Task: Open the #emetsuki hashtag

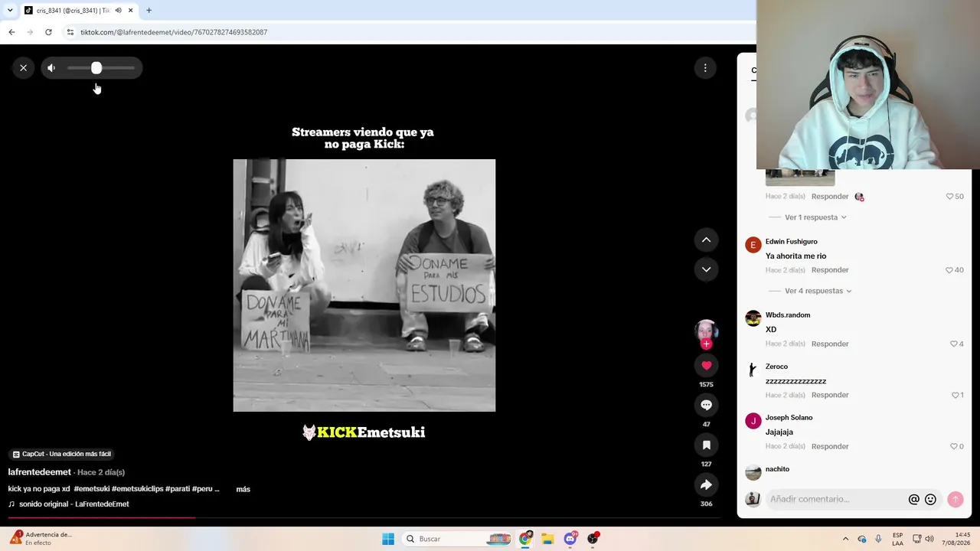Action: [x=92, y=489]
